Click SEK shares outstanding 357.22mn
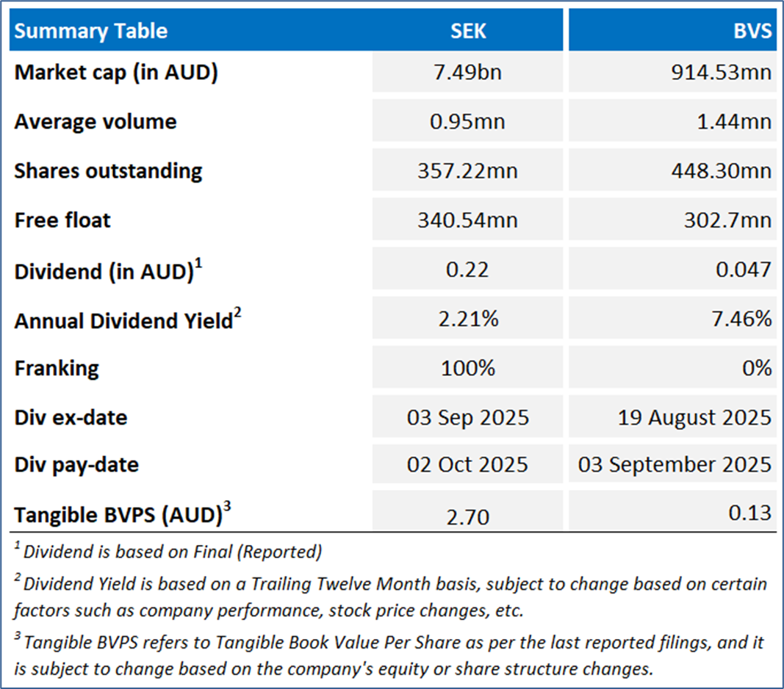This screenshot has width=784, height=689. coord(468,171)
